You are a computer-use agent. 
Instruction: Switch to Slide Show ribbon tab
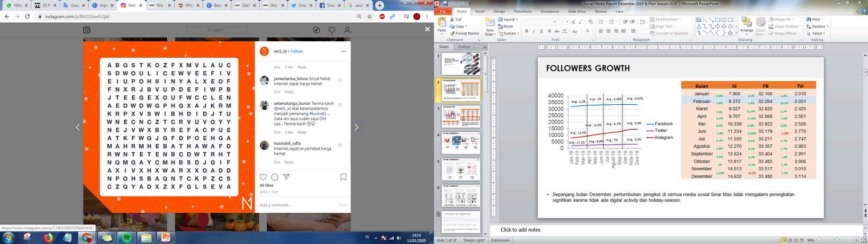577,11
